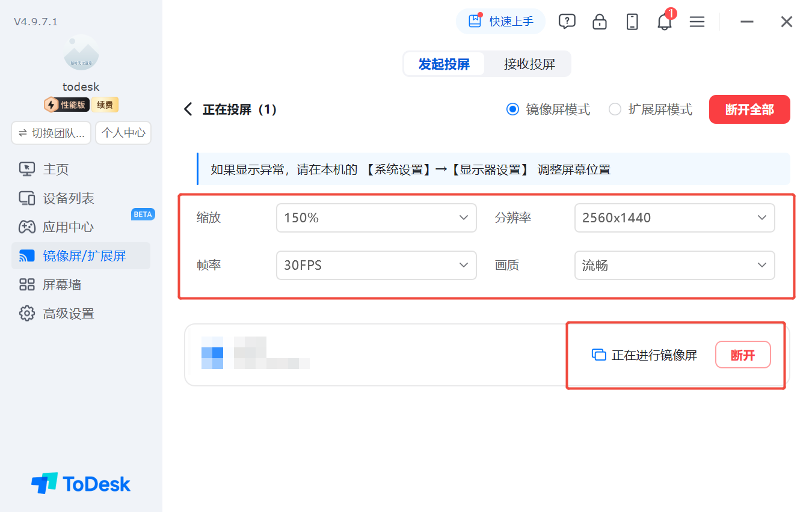Viewport: 812px width, 512px height.
Task: Open the hamburger menu icon
Action: coord(697,22)
